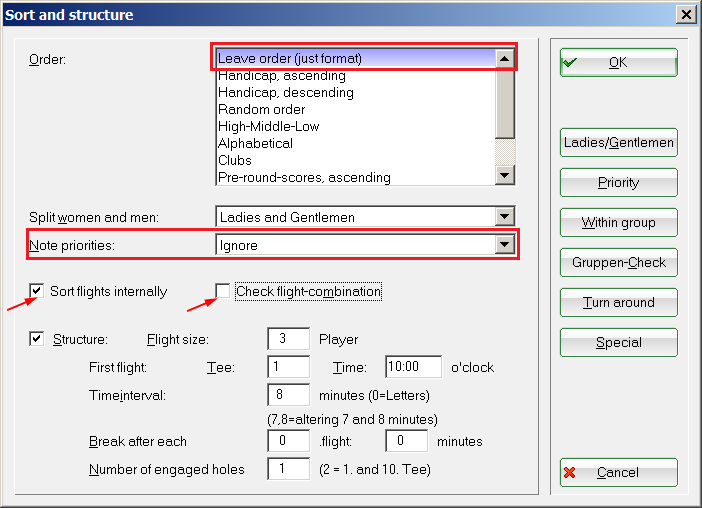Select Leave order (just format) in Order list
The height and width of the screenshot is (508, 702).
pyautogui.click(x=356, y=58)
